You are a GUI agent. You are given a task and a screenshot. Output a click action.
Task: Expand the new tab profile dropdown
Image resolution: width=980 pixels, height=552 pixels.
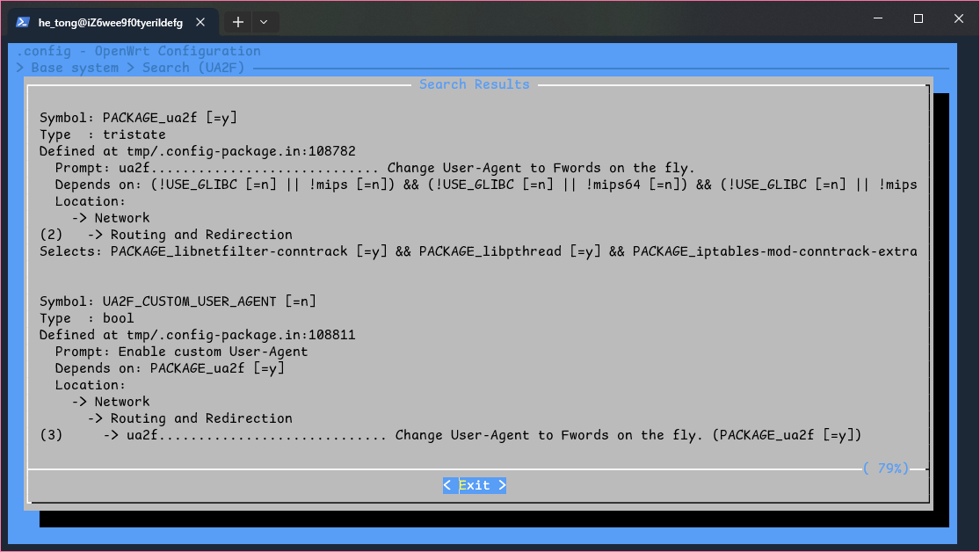click(x=264, y=22)
